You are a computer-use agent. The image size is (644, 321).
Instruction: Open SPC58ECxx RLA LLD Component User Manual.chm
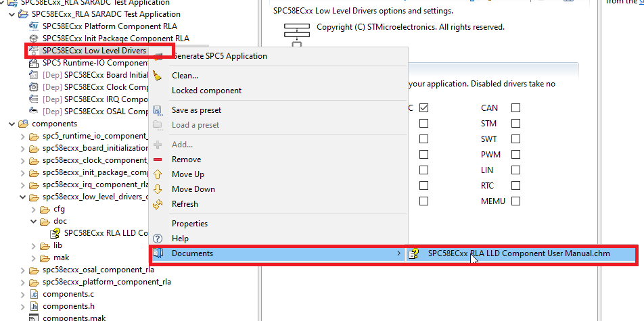tap(519, 253)
